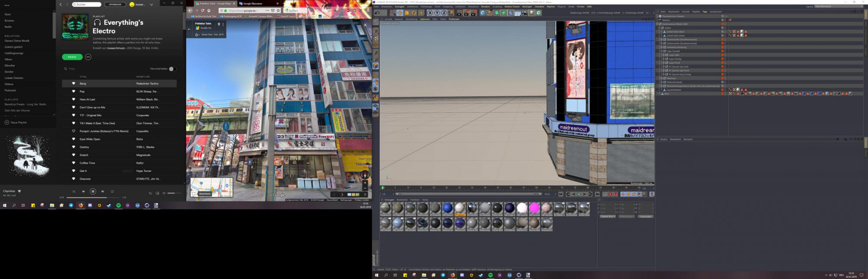Open the Objekt (Rel) coordinate dropdown
The width and height of the screenshot is (868, 279).
[608, 216]
